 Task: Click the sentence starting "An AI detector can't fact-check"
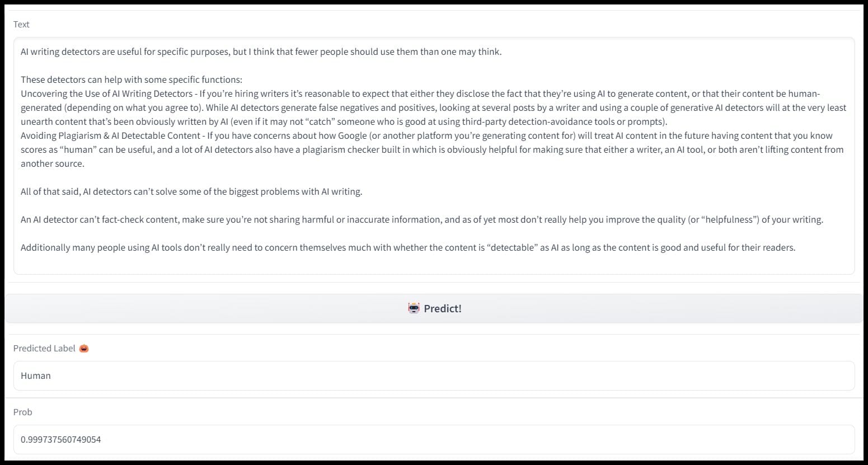tap(100, 219)
